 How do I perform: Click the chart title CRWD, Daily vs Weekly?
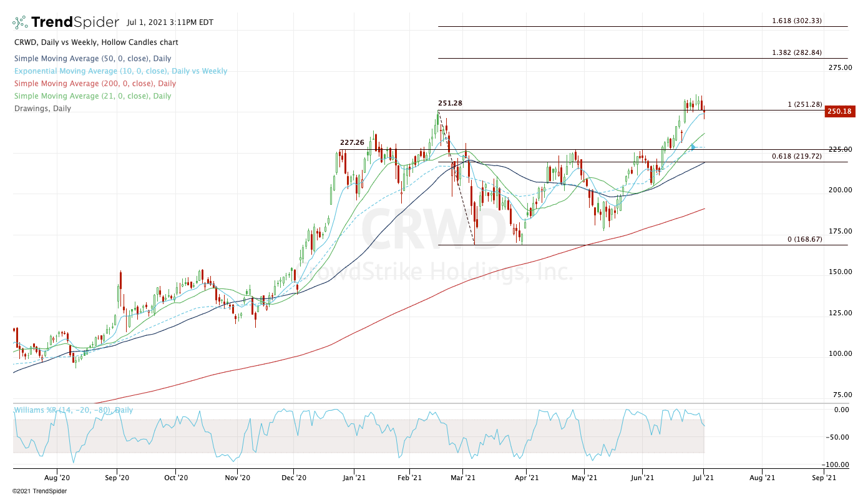pyautogui.click(x=95, y=42)
